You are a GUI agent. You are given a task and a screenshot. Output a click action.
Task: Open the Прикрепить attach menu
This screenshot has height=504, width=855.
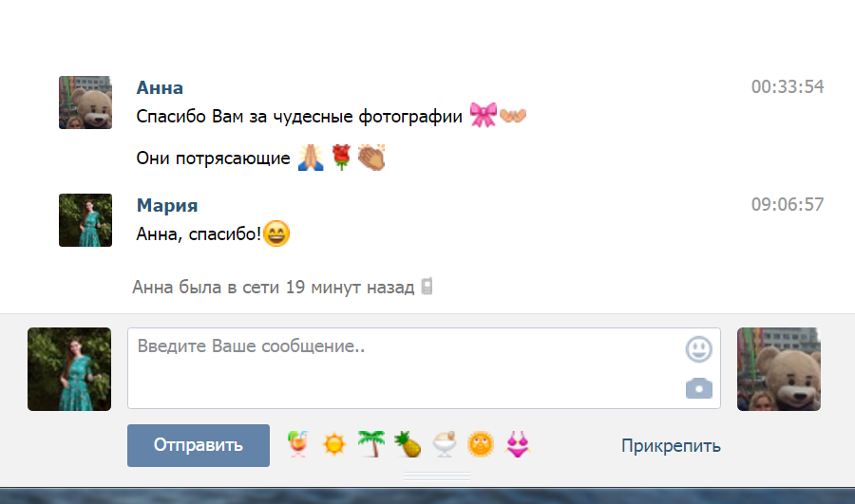tap(671, 446)
